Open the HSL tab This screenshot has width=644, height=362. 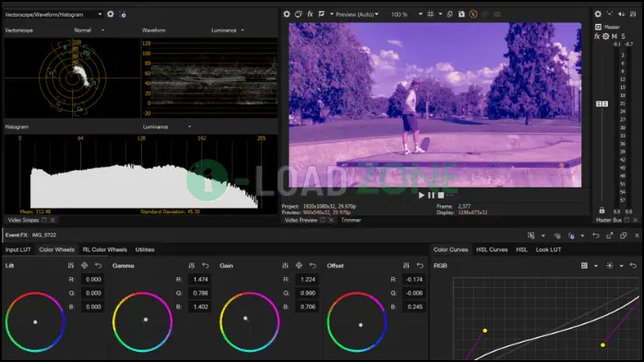(x=521, y=249)
